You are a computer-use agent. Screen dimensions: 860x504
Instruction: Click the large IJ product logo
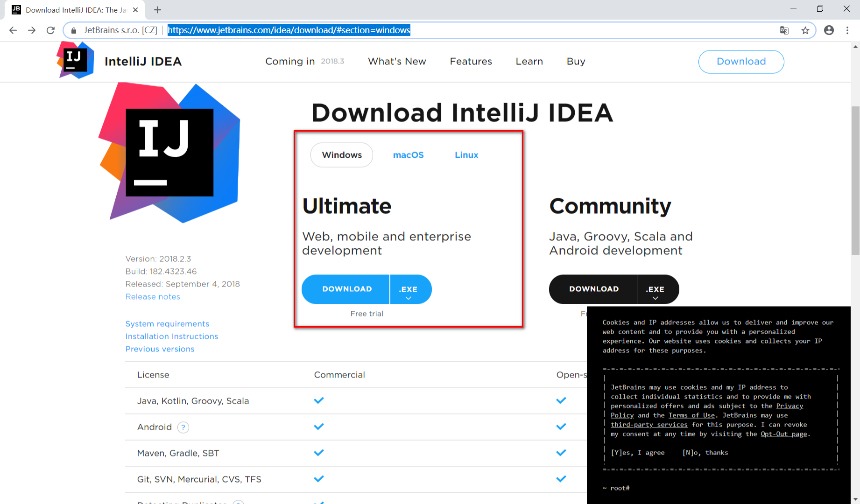coord(170,153)
